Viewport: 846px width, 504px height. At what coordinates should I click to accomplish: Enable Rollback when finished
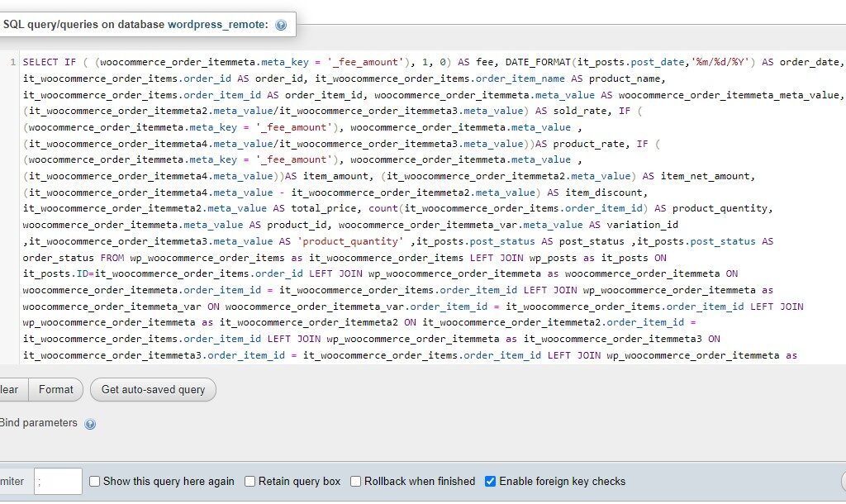(355, 481)
